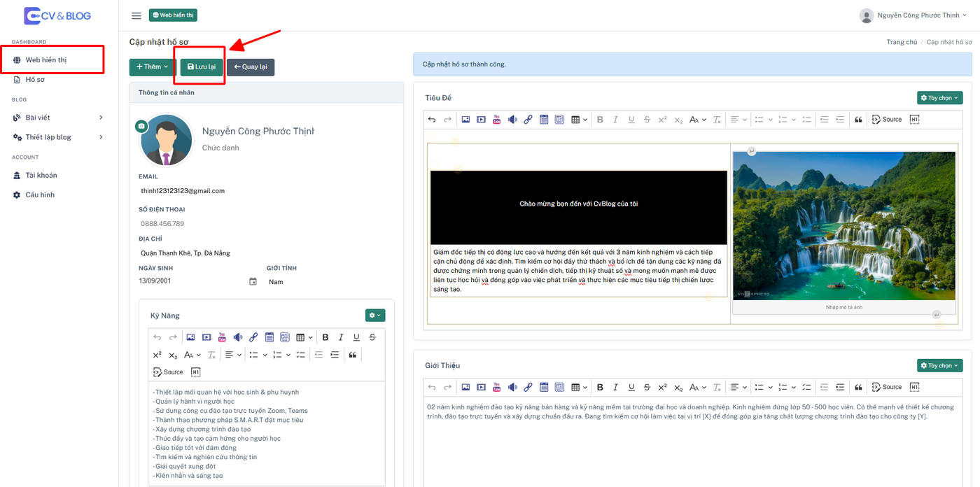
Task: Click the Quay lại back button
Action: pyautogui.click(x=251, y=67)
